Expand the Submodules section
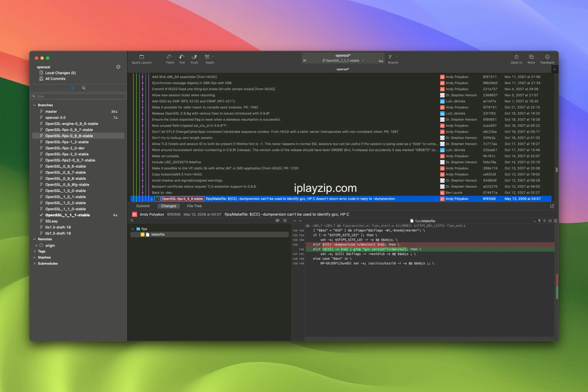This screenshot has height=392, width=588. [35, 264]
